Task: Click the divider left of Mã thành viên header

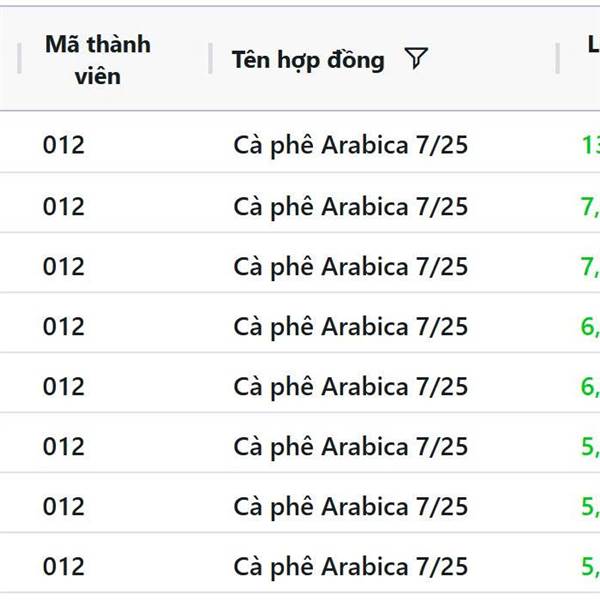Action: click(19, 58)
